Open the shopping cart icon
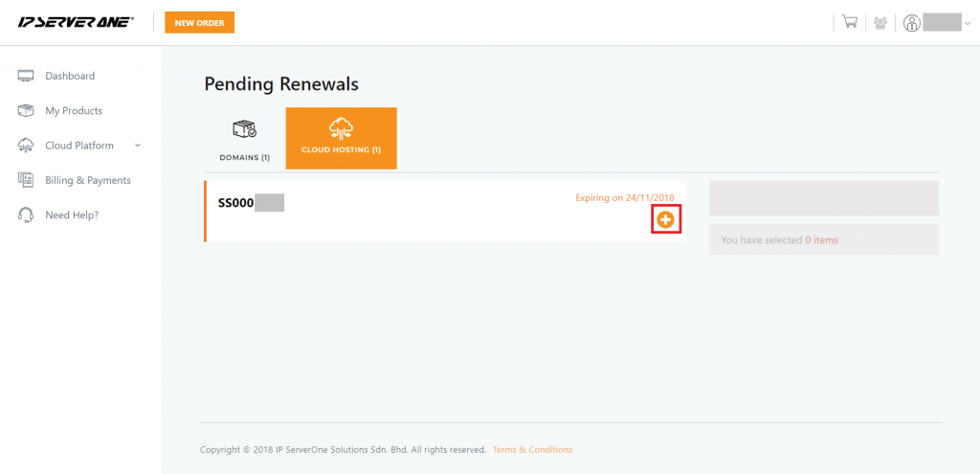This screenshot has width=980, height=474. tap(850, 23)
